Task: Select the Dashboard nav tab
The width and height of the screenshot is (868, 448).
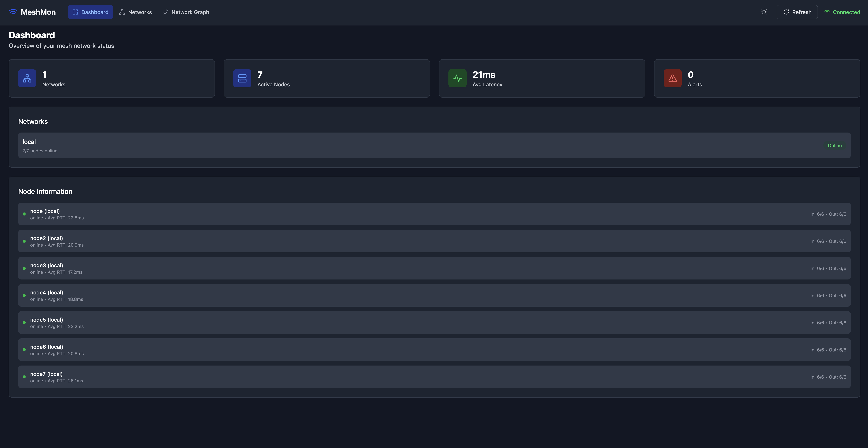Action: coord(90,12)
